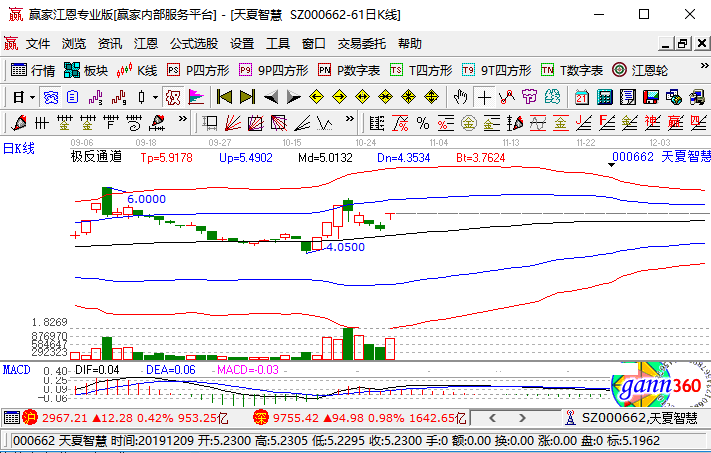Open the P四方形 tool

(x=198, y=70)
